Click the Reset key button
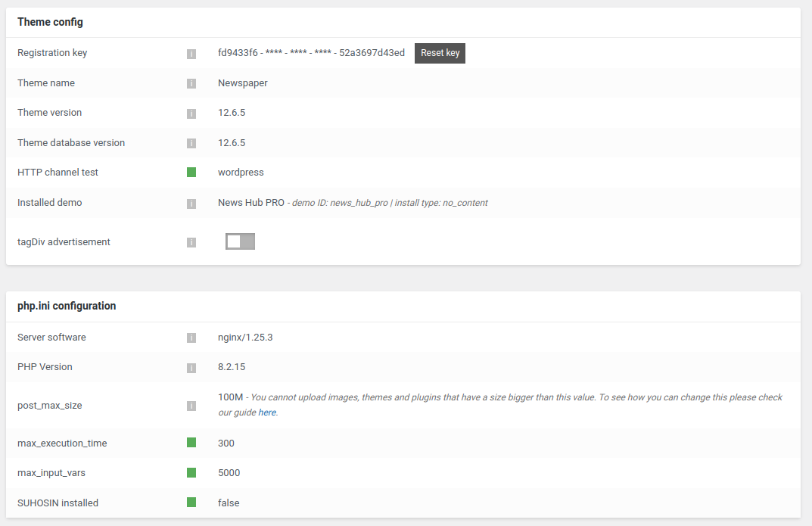812x526 pixels. point(440,53)
